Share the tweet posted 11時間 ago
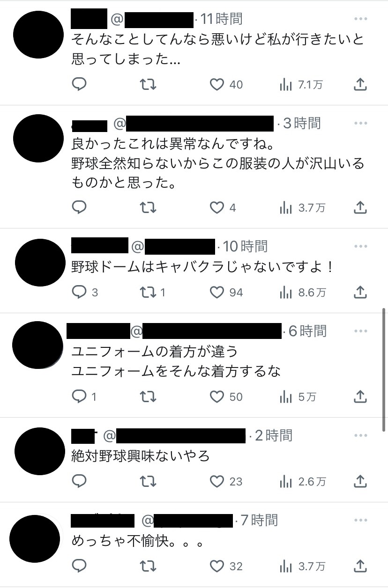Image resolution: width=388 pixels, height=588 pixels. (359, 84)
